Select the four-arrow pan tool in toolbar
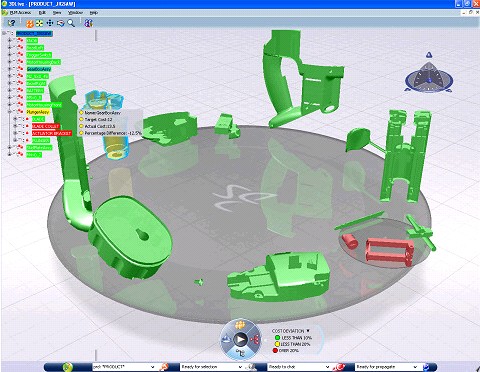 pos(50,23)
